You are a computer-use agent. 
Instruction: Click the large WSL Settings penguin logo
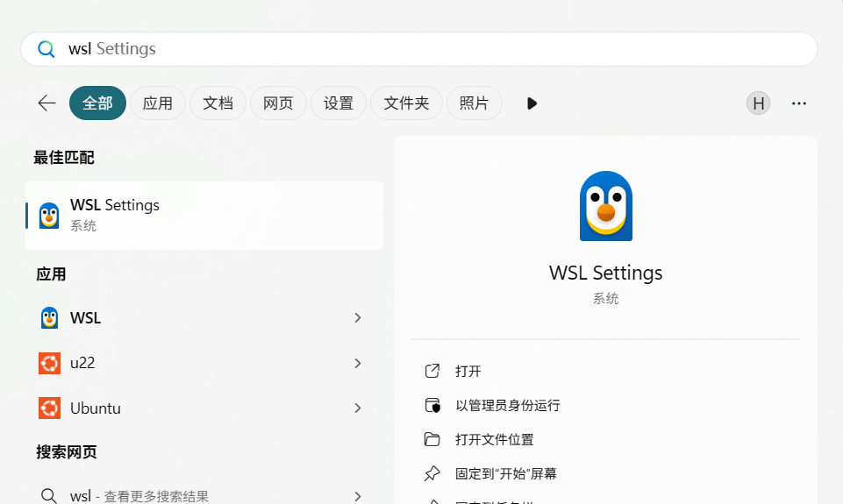click(606, 206)
